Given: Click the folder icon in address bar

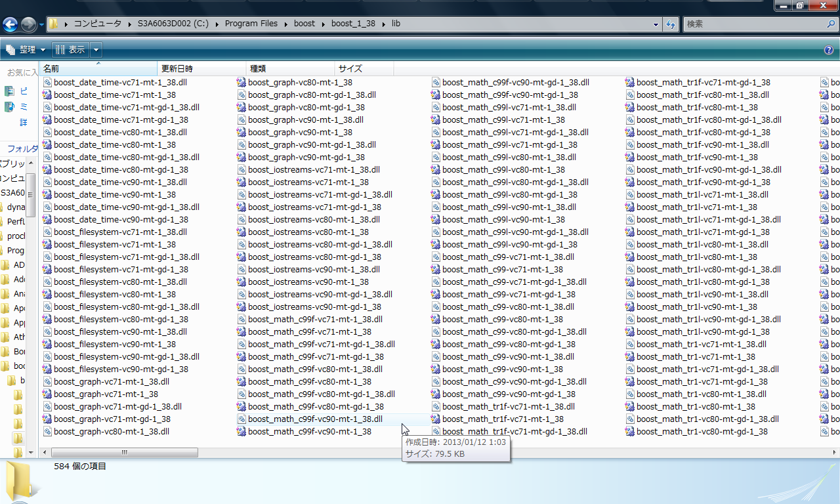Looking at the screenshot, I should [54, 24].
